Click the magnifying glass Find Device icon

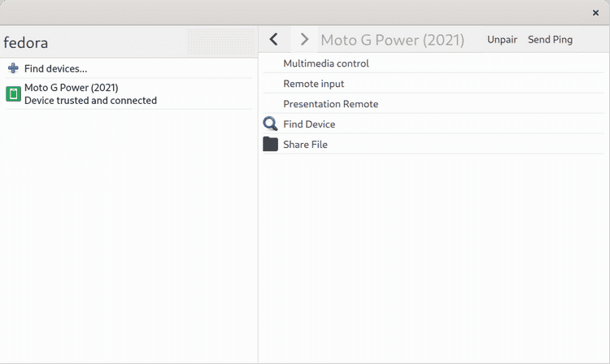(x=270, y=124)
